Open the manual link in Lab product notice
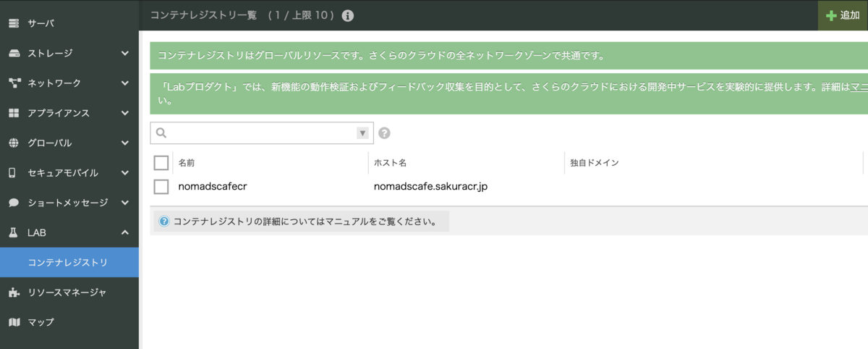This screenshot has width=868, height=349. coord(859,86)
